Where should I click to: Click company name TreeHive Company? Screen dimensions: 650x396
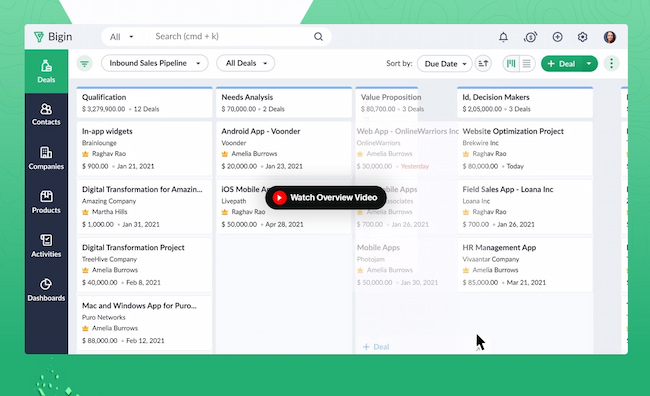[x=109, y=259]
